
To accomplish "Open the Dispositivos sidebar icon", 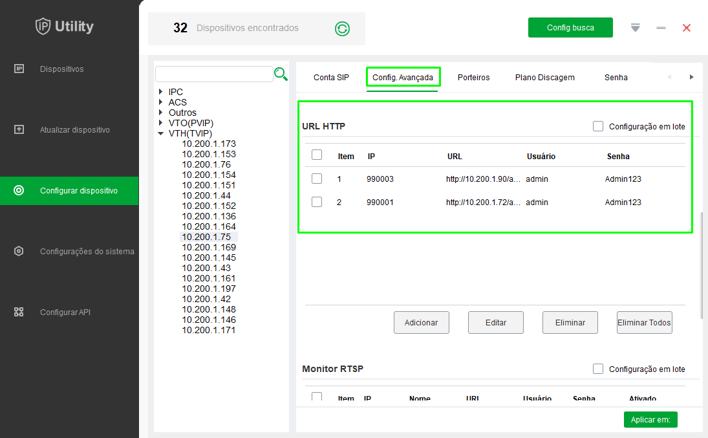I will tap(19, 69).
